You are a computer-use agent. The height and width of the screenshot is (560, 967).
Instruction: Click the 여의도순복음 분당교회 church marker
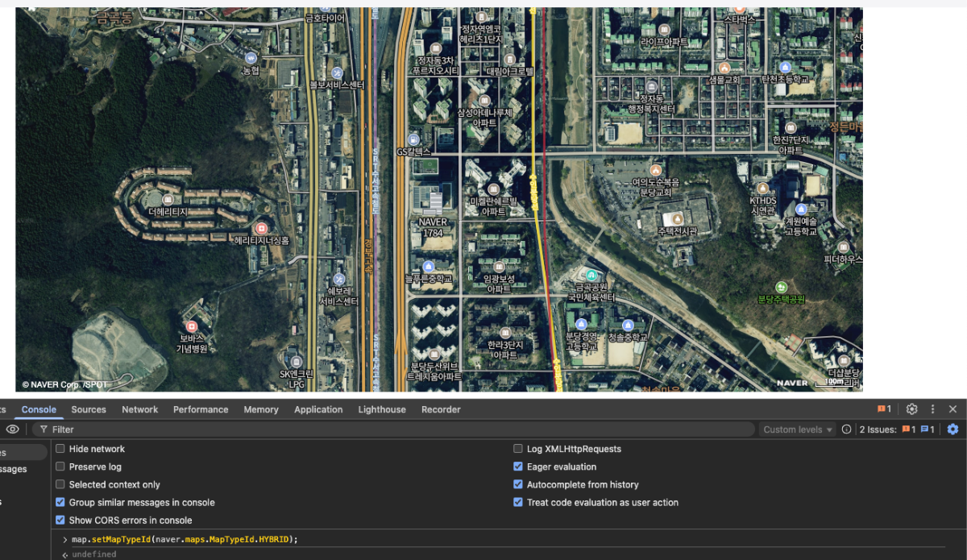(656, 171)
